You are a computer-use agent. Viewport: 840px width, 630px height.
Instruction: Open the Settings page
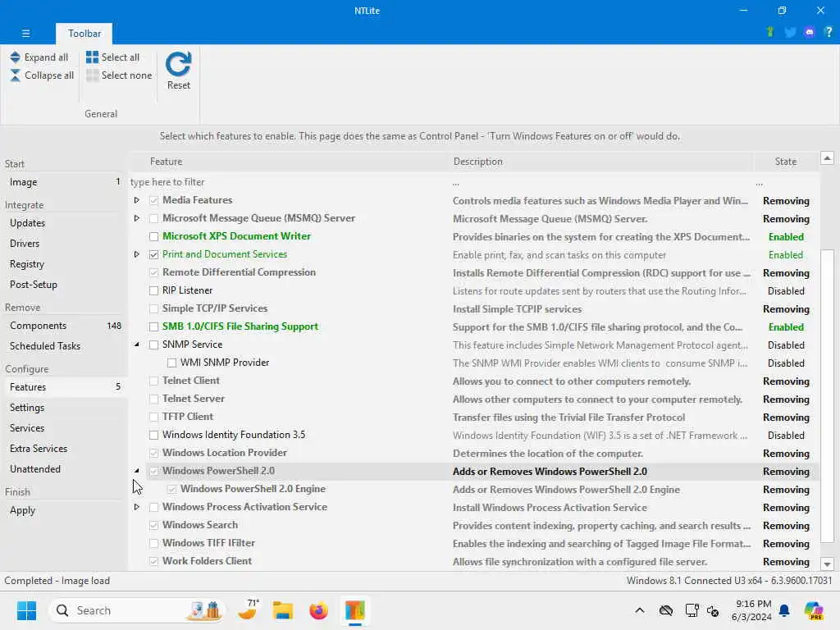[64, 408]
